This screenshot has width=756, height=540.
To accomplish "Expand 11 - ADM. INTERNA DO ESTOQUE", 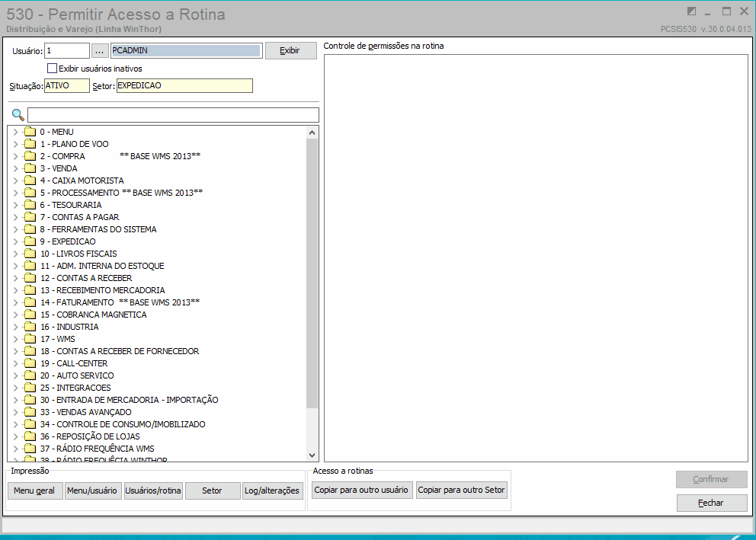I will 15,266.
